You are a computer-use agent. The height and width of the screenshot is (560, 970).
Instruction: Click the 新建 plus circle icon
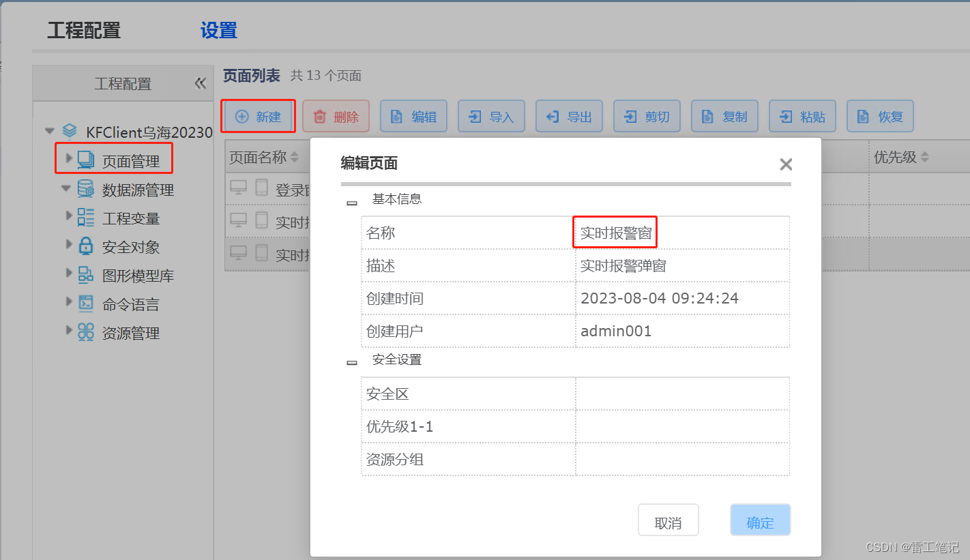241,117
